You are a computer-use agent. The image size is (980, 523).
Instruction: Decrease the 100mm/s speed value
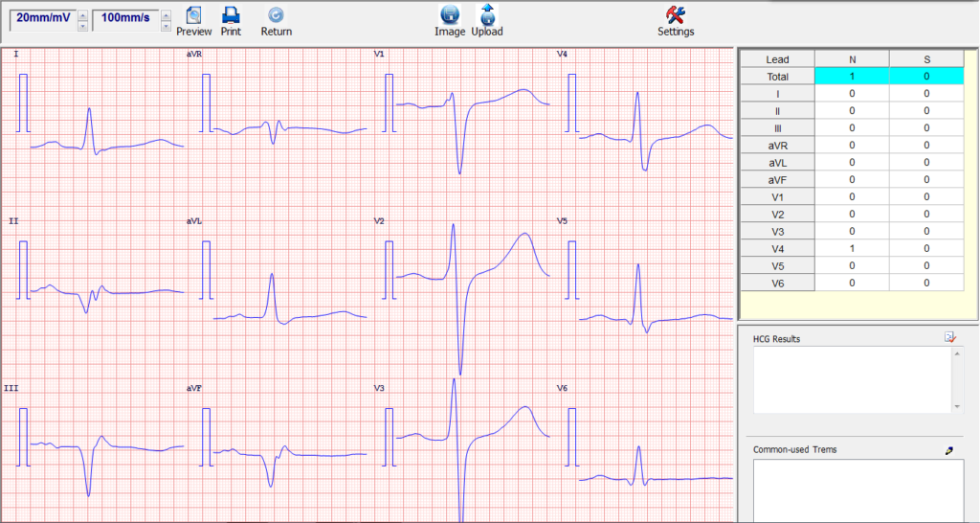click(166, 26)
